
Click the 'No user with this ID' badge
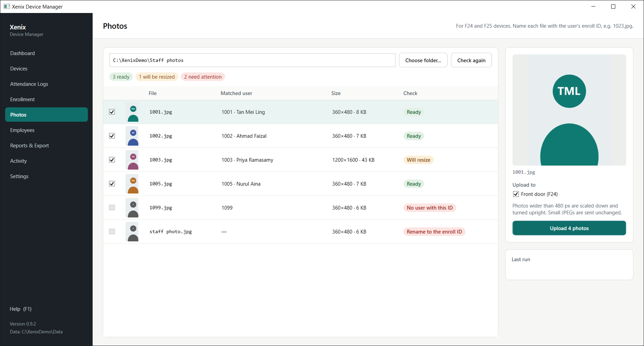click(x=430, y=208)
